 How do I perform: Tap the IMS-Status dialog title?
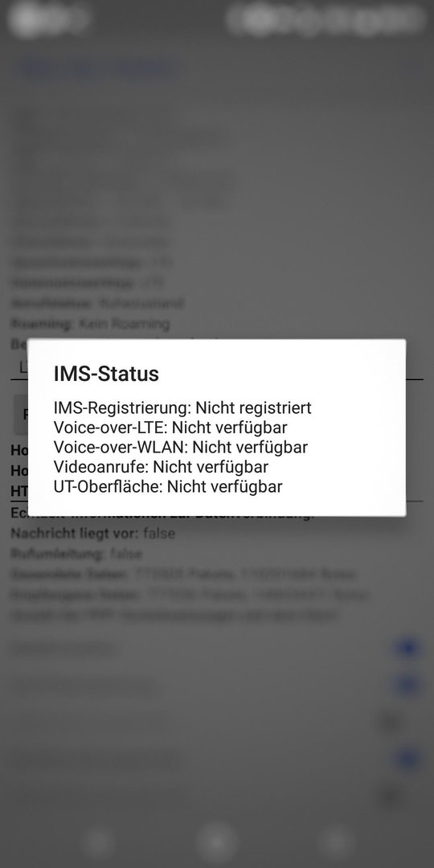click(x=106, y=374)
